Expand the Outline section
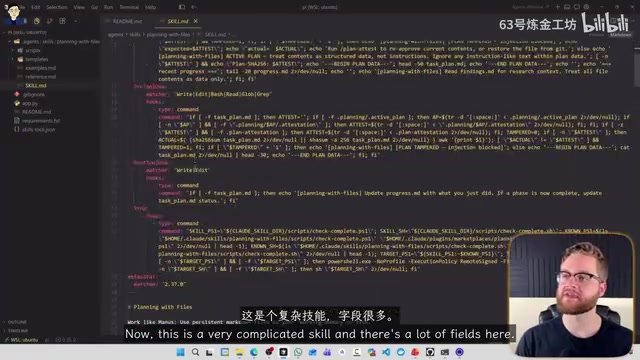Viewport: 640px width, 360px height. (17, 322)
